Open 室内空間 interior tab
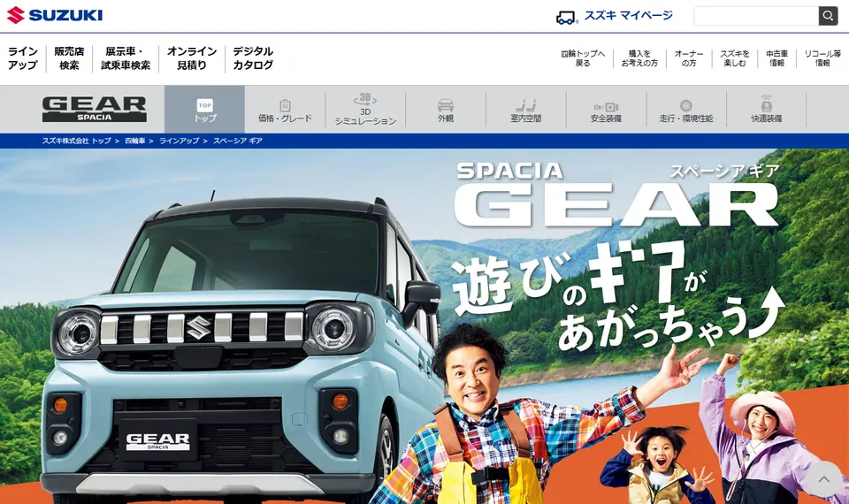Image resolution: width=849 pixels, height=504 pixels. coord(525,110)
